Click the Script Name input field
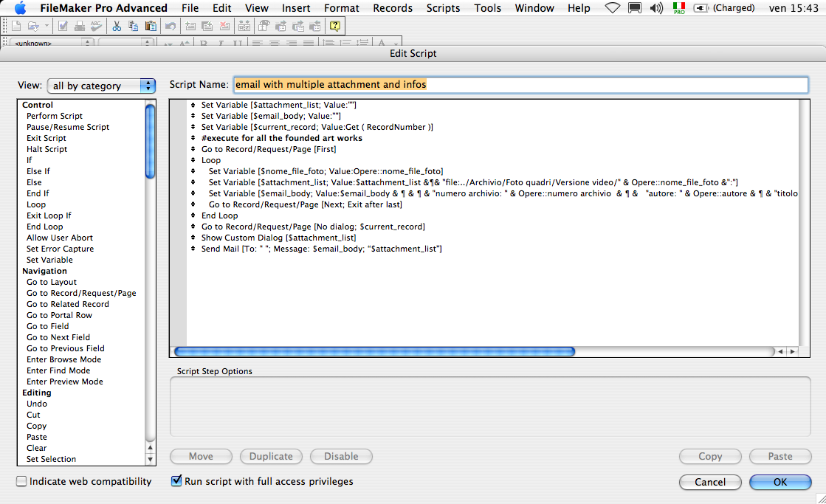The width and height of the screenshot is (826, 504). coord(521,85)
